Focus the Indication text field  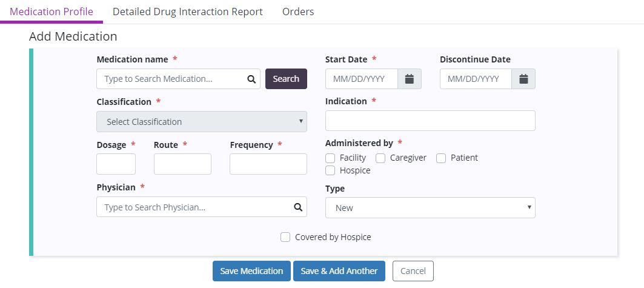point(430,121)
